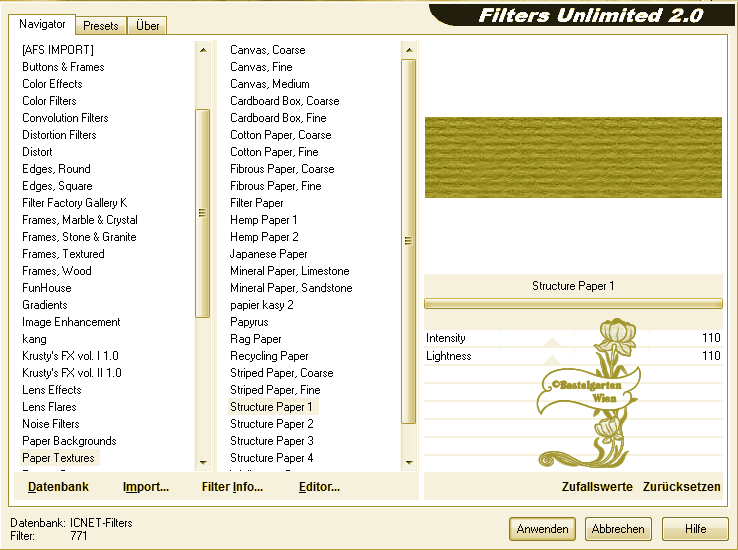Viewport: 738px width, 550px height.
Task: Click Import...
Action: click(x=145, y=486)
